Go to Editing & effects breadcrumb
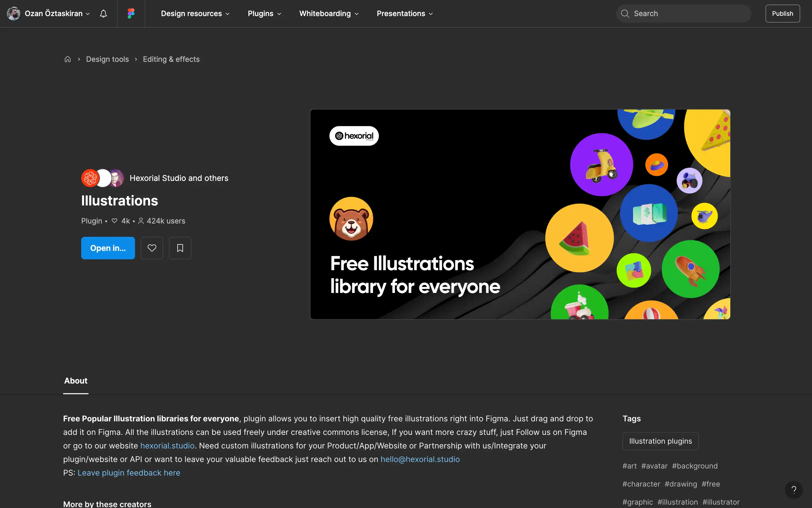This screenshot has width=812, height=508. [x=171, y=59]
